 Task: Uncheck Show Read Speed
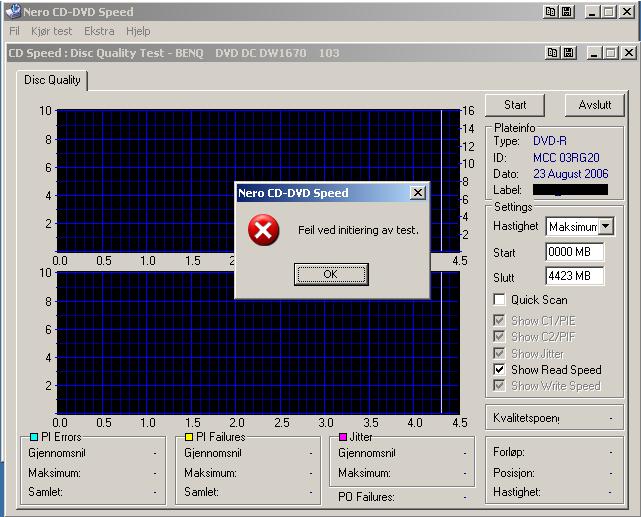pos(499,369)
